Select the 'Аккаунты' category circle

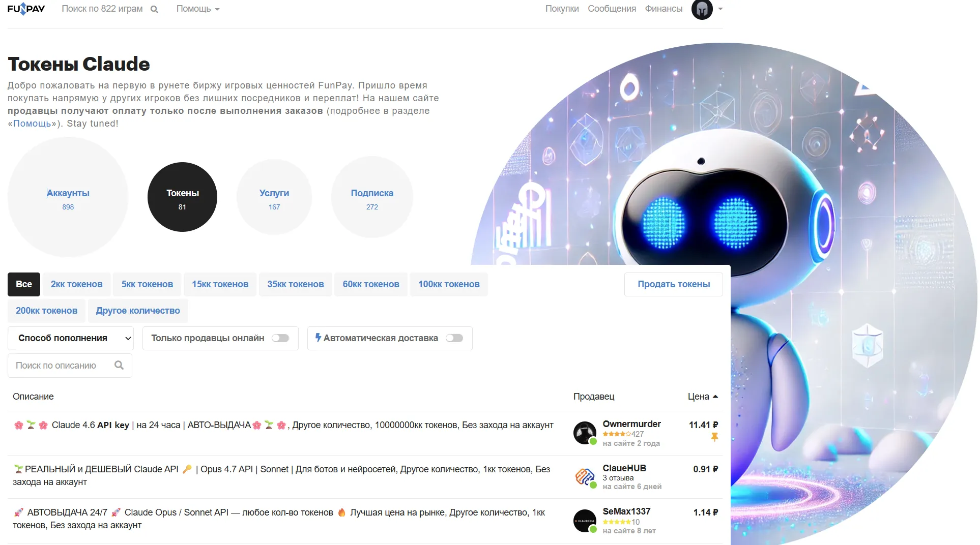click(x=68, y=197)
